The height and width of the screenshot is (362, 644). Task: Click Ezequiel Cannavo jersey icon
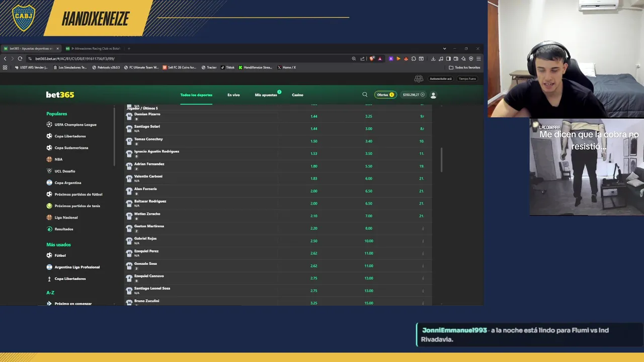point(129,278)
